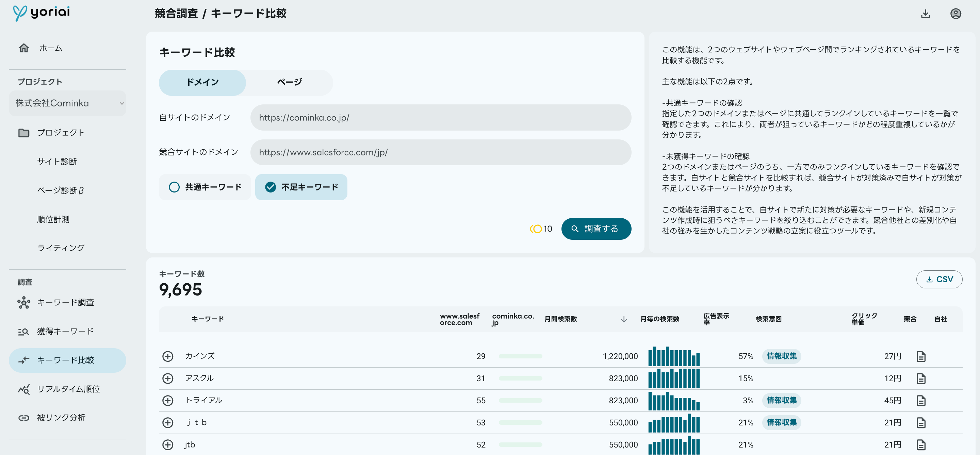Open the user account icon
Viewport: 980px width, 455px height.
(955, 14)
